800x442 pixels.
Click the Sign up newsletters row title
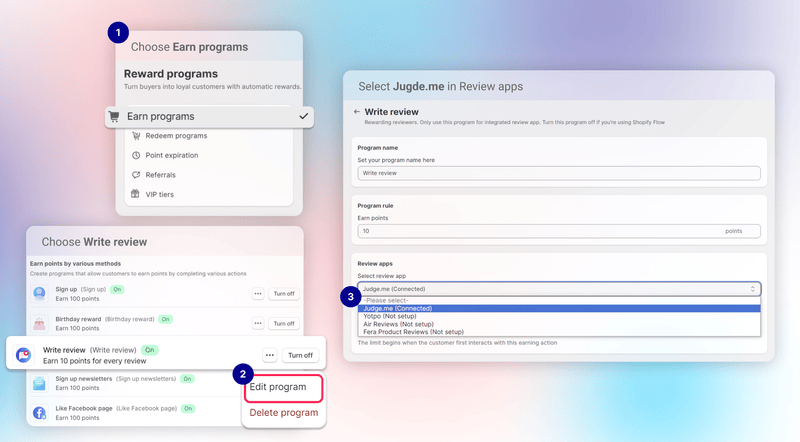(84, 379)
